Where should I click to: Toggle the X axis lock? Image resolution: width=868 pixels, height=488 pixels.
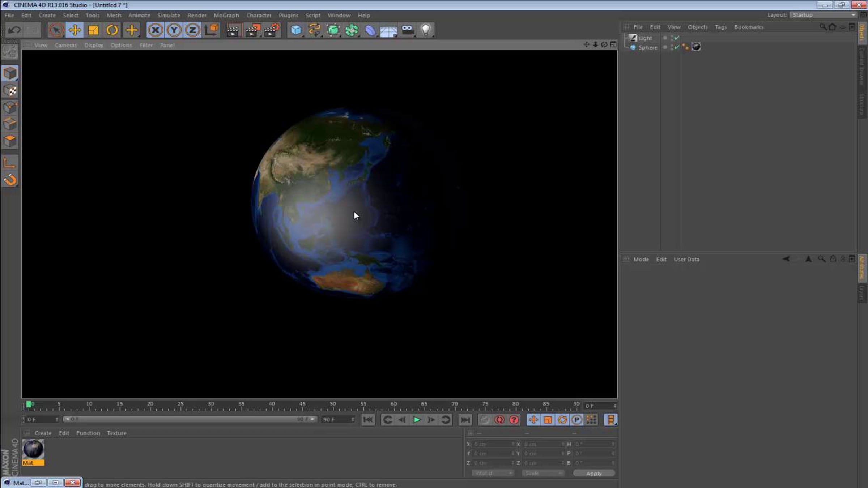[156, 30]
